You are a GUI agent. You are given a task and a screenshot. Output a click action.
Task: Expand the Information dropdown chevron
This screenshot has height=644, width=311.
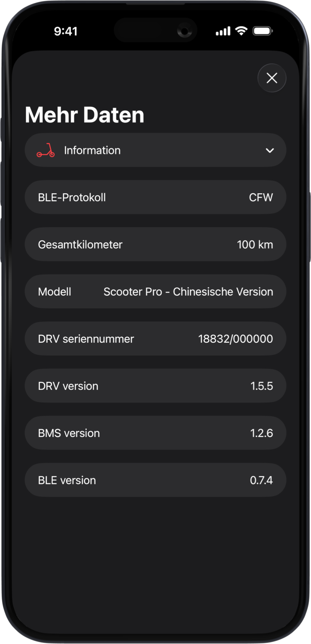[270, 150]
